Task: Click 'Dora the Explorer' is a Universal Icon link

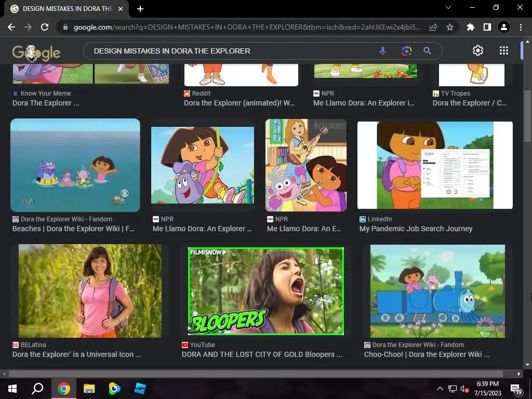Action: [77, 354]
